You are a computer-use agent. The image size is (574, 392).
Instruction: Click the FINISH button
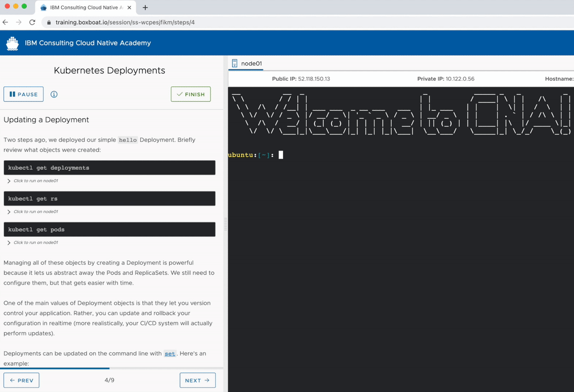click(191, 94)
